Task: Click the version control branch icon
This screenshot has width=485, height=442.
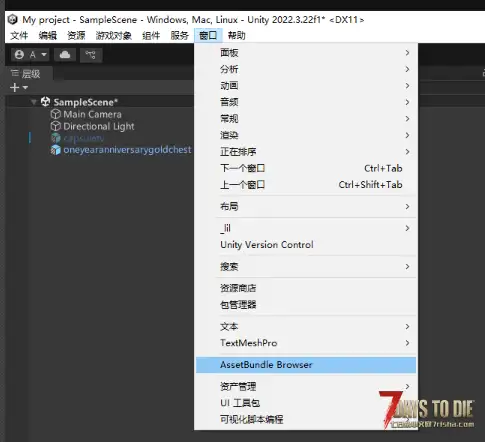Action: click(91, 54)
